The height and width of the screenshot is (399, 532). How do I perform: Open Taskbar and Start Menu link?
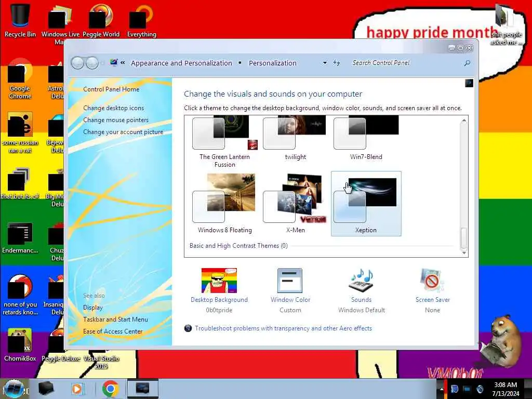click(115, 320)
